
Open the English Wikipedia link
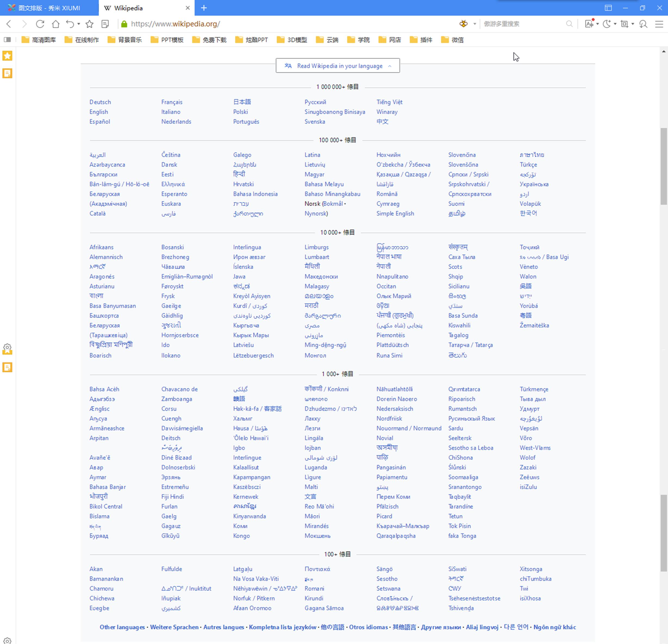pos(98,112)
